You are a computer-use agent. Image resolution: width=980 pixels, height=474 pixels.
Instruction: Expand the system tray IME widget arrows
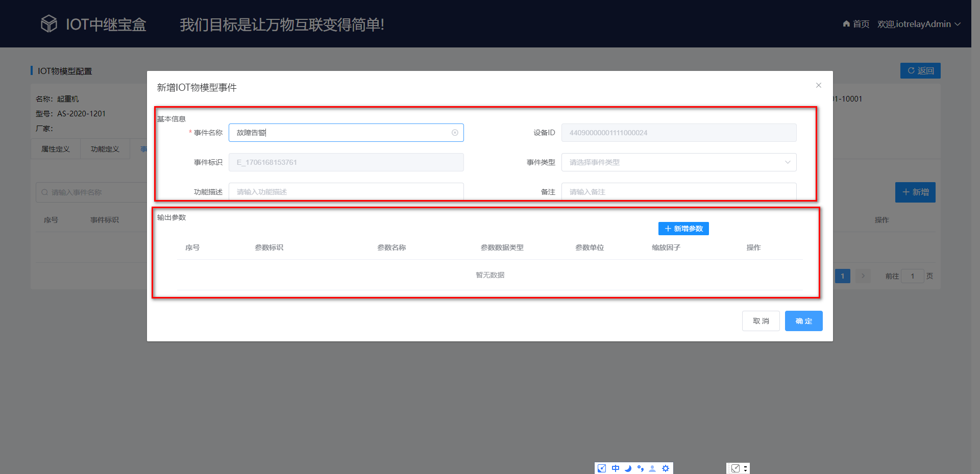(x=746, y=468)
